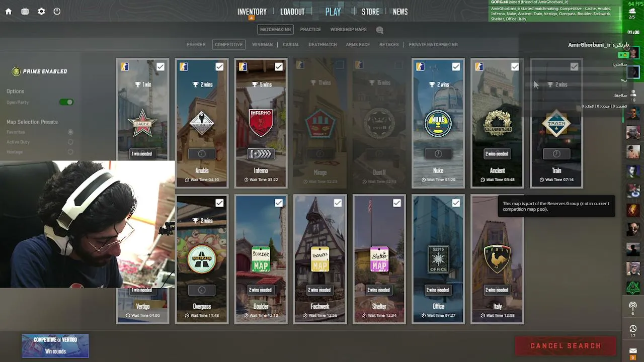Select the Arms Race game mode

click(x=358, y=45)
